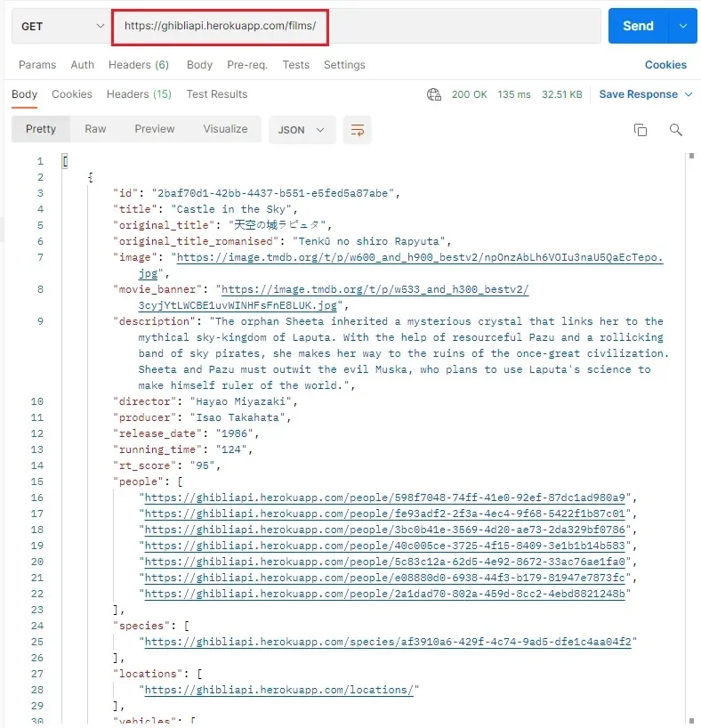Click the "Hayao Miyazaki" director value
Screen dimensions: 701x728
(240, 401)
